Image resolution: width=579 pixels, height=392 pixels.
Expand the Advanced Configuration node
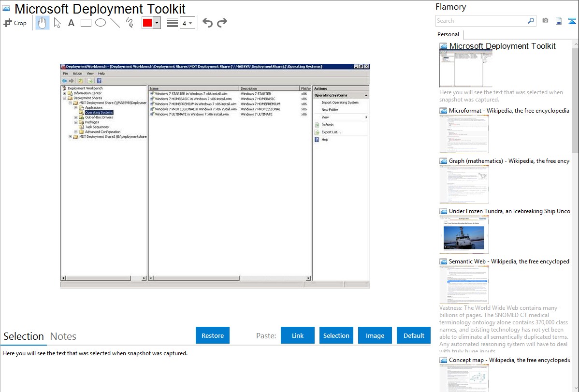pos(76,132)
